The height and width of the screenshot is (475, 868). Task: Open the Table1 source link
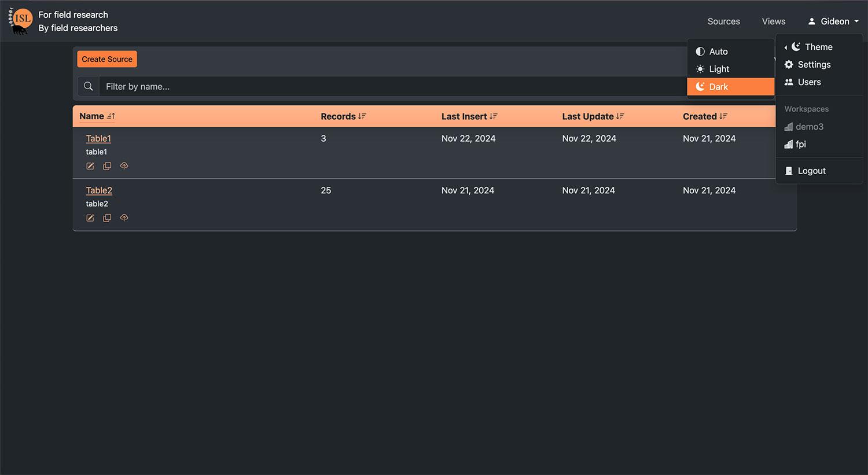tap(98, 138)
